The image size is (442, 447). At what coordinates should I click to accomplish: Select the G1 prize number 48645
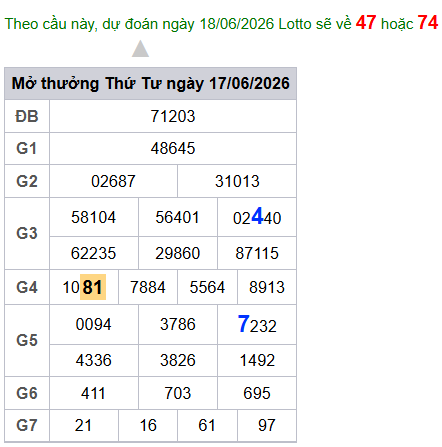pyautogui.click(x=173, y=148)
